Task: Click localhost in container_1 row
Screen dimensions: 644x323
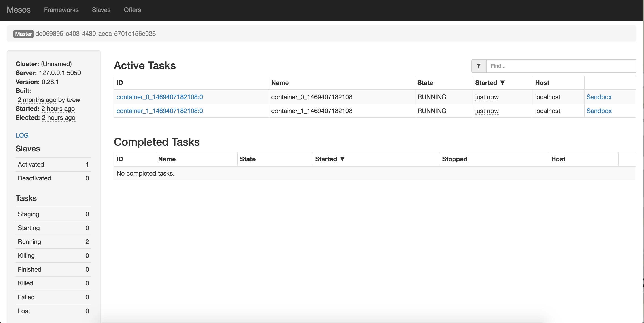Action: point(547,111)
